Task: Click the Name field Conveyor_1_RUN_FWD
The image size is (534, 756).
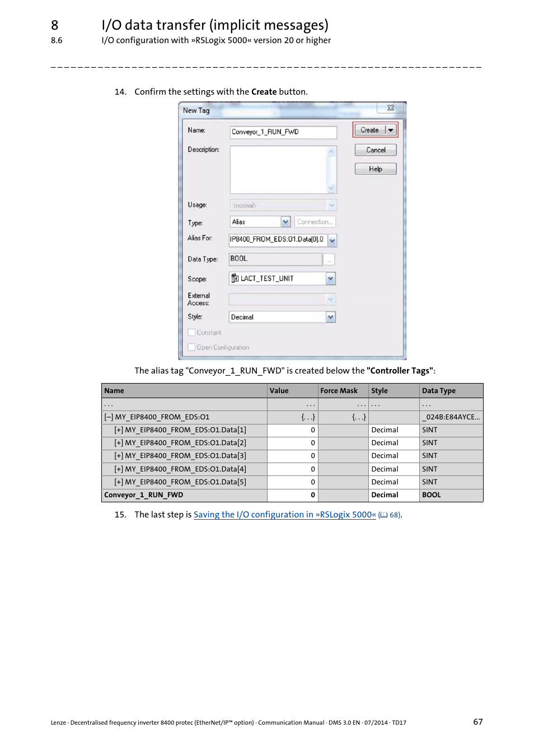Action: click(283, 132)
